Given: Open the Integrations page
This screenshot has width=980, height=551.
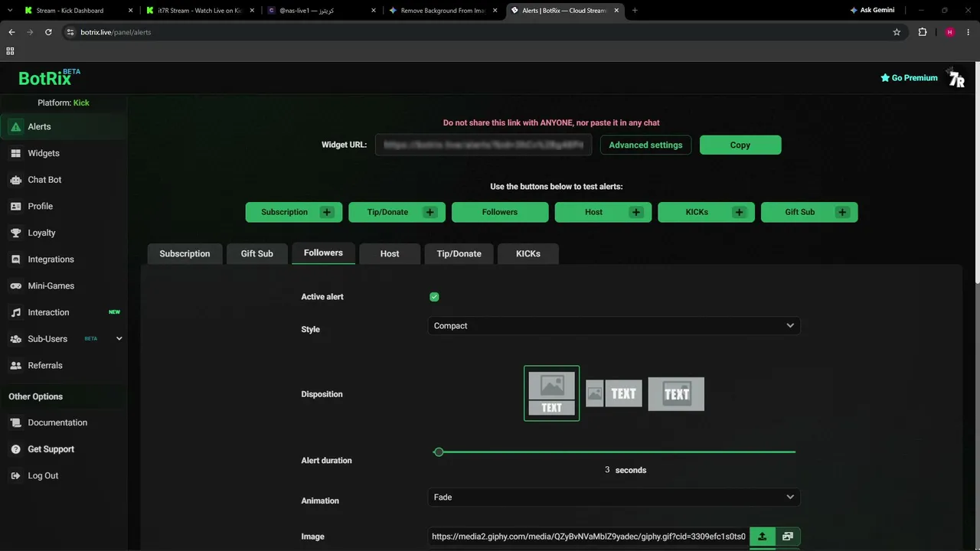Looking at the screenshot, I should (x=64, y=259).
